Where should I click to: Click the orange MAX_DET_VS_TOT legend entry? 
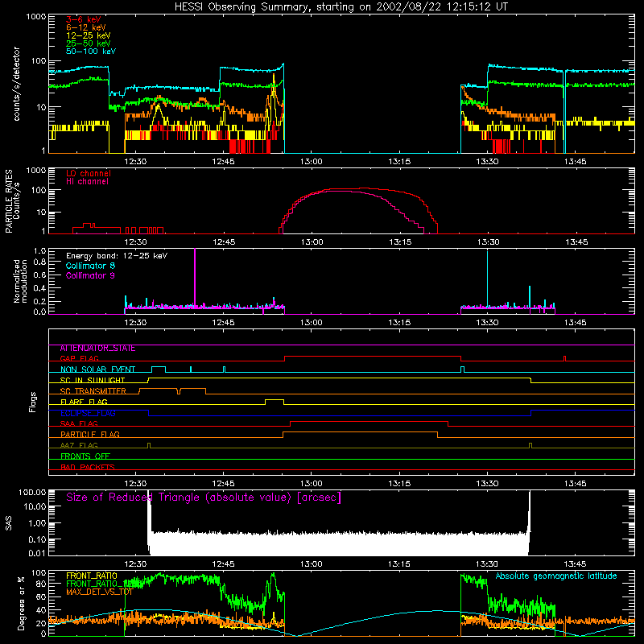pyautogui.click(x=99, y=592)
